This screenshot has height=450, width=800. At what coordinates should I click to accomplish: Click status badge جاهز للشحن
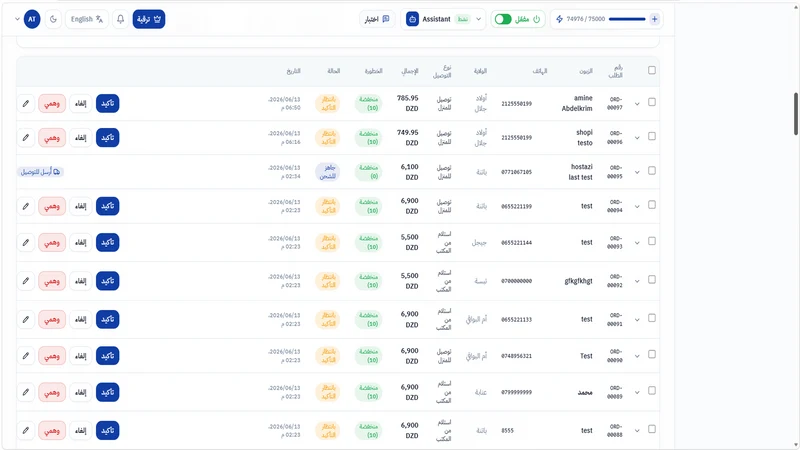pos(327,172)
